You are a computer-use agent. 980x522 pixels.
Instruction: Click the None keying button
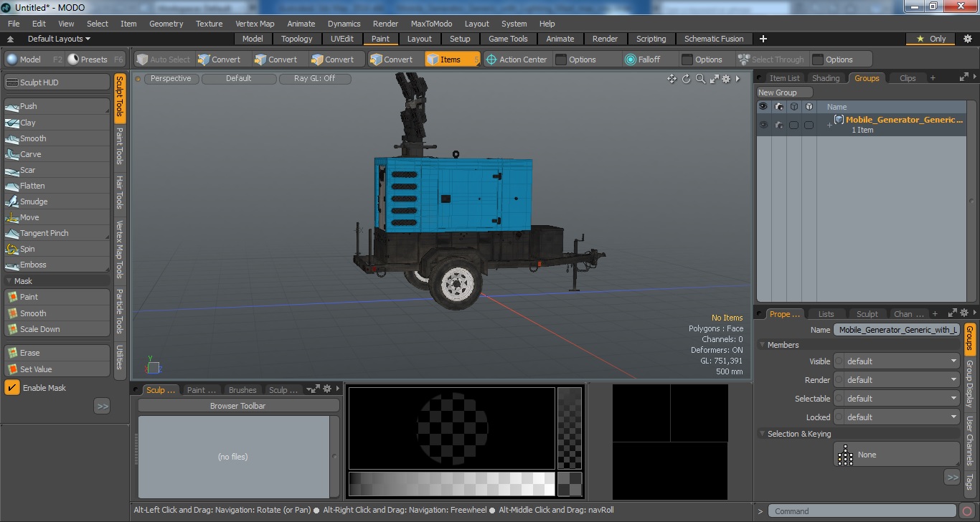pos(896,455)
